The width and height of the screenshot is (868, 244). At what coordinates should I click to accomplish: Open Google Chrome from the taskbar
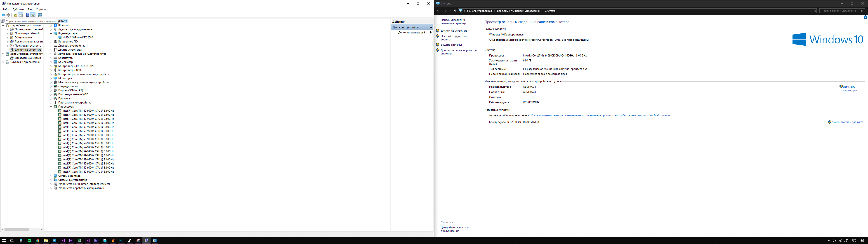[38, 241]
